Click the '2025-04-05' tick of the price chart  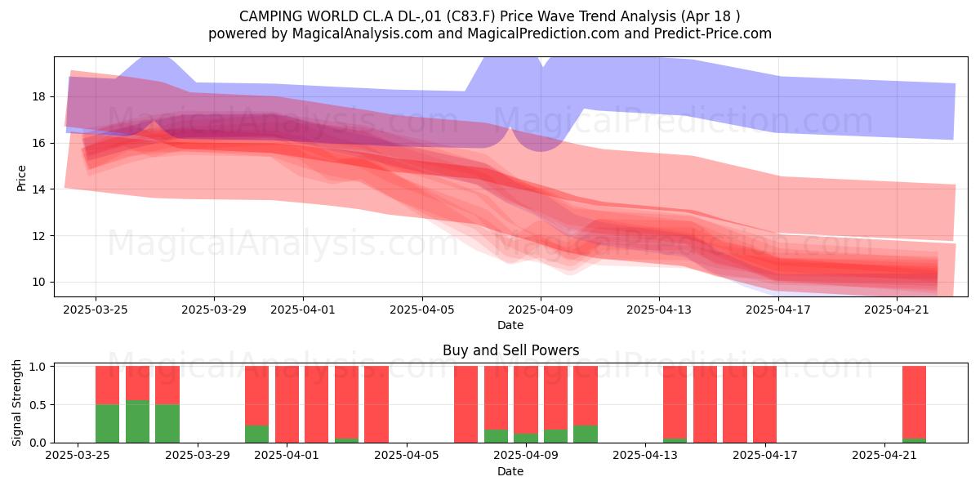pos(422,310)
